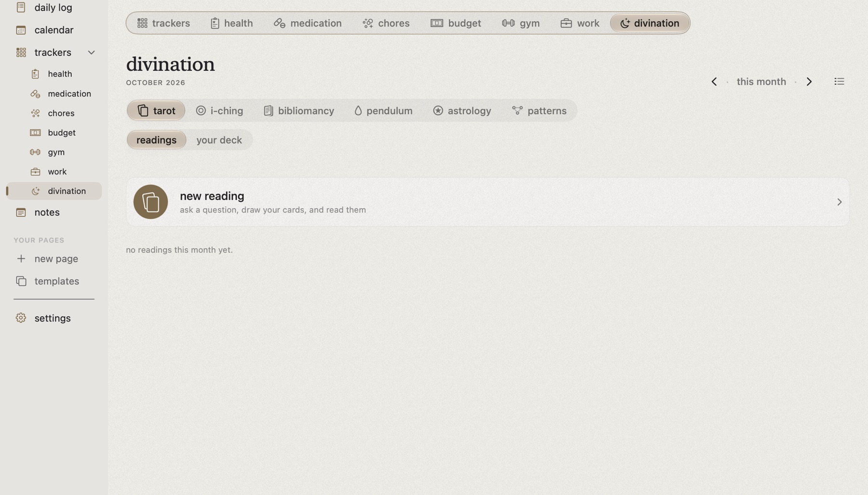Click the plus icon beside new page
Image resolution: width=868 pixels, height=495 pixels.
pos(21,259)
